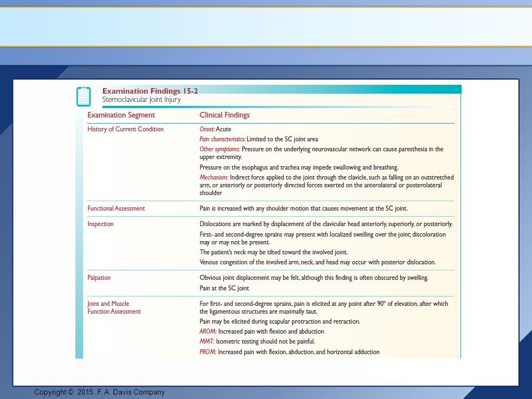532x399 pixels.
Task: Select the 'Palpation' row label
Action: [x=99, y=278]
